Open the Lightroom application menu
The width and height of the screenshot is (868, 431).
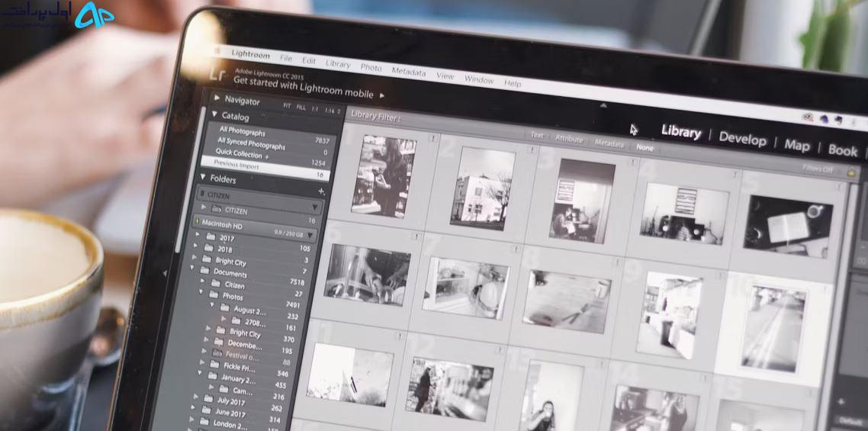coord(251,54)
